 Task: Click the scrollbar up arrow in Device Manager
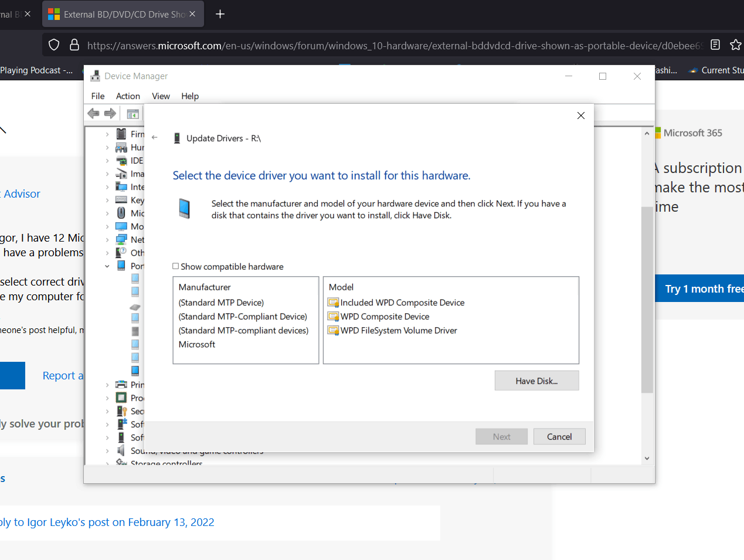pos(647,133)
